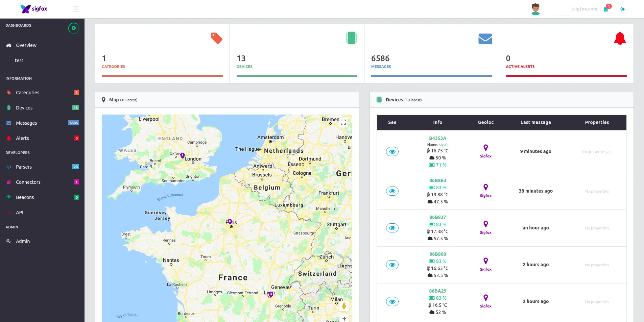Select the Parsers icon in the sidebar
Viewport: 644px width, 322px height.
point(8,167)
